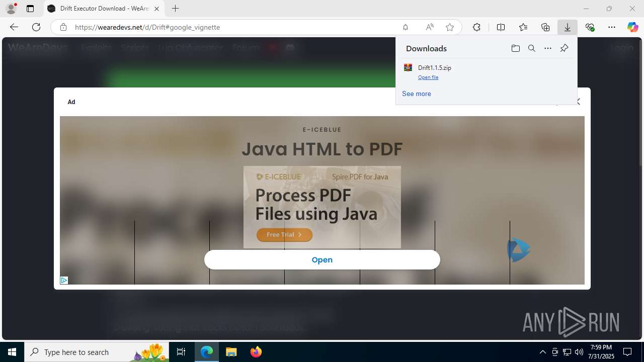Click the notification bell in address bar
Viewport: 644px width, 362px height.
(x=405, y=27)
